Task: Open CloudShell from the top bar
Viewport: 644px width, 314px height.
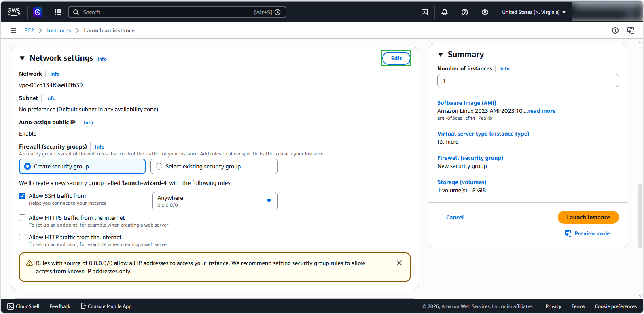Action: (425, 12)
